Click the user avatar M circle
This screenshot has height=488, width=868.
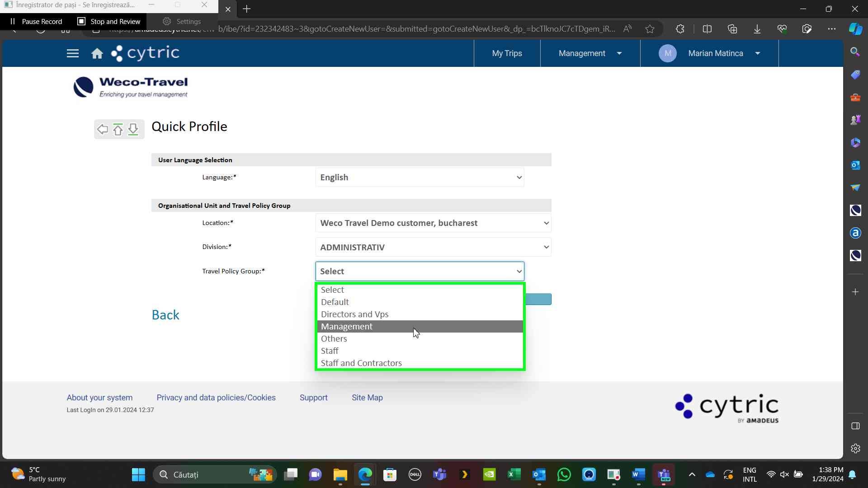(667, 53)
